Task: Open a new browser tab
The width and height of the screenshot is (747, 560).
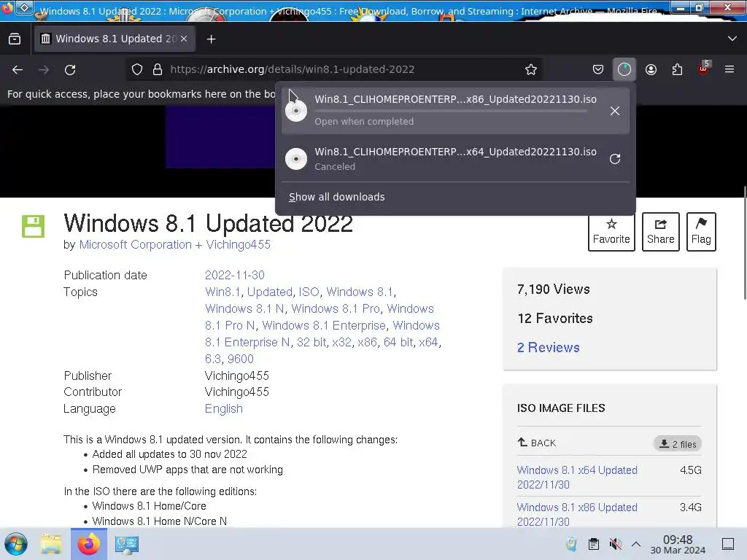Action: 211,39
